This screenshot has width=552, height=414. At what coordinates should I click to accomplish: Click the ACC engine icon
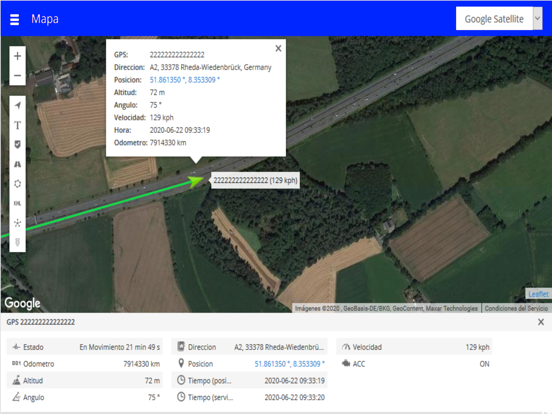(x=346, y=363)
